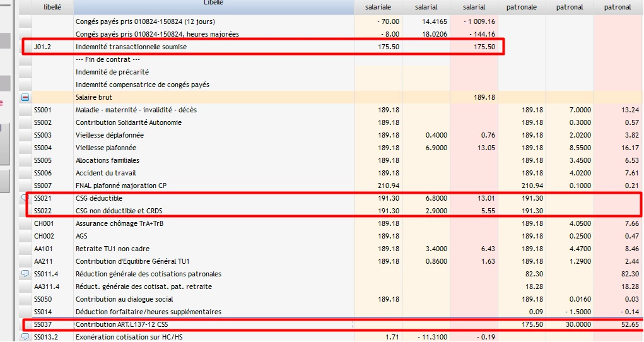Select code SS001

[43, 110]
